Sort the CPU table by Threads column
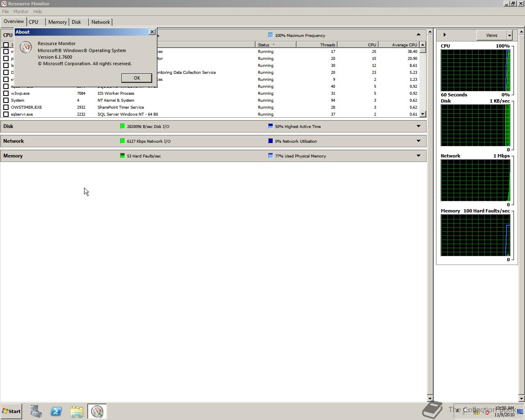 coord(317,45)
